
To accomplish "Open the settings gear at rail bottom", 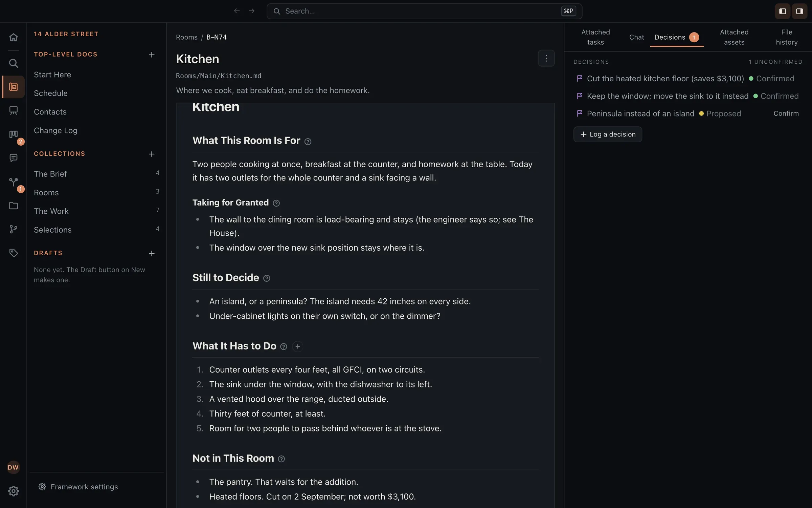I will [14, 491].
